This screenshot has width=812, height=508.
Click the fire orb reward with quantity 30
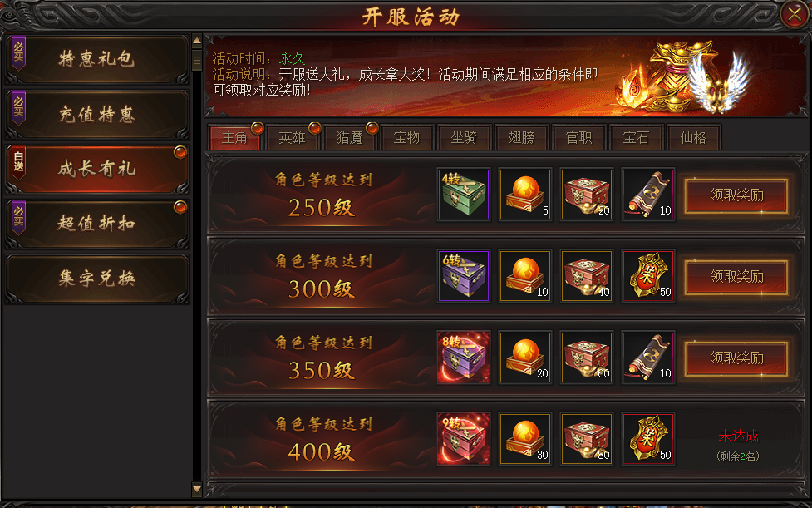[x=525, y=439]
